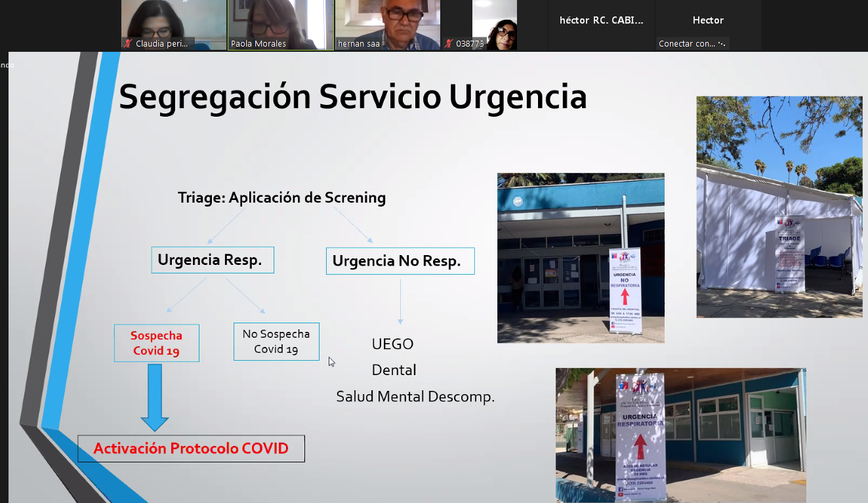
Task: Click Claudia's muted microphone icon
Action: click(129, 44)
